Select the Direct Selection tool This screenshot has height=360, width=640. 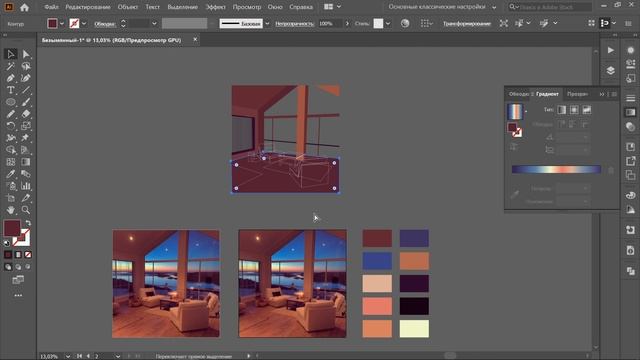coord(26,54)
